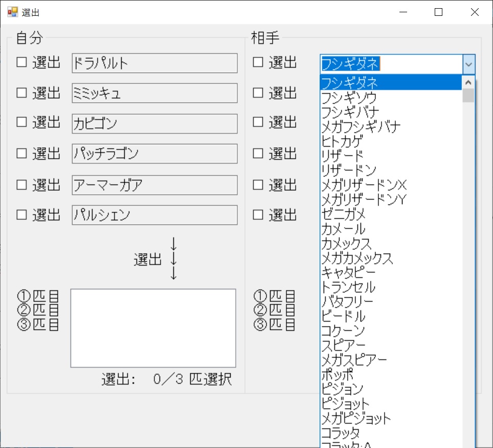This screenshot has width=493, height=448.
Task: Check fifth 選出 box under 相手
Action: point(258,185)
